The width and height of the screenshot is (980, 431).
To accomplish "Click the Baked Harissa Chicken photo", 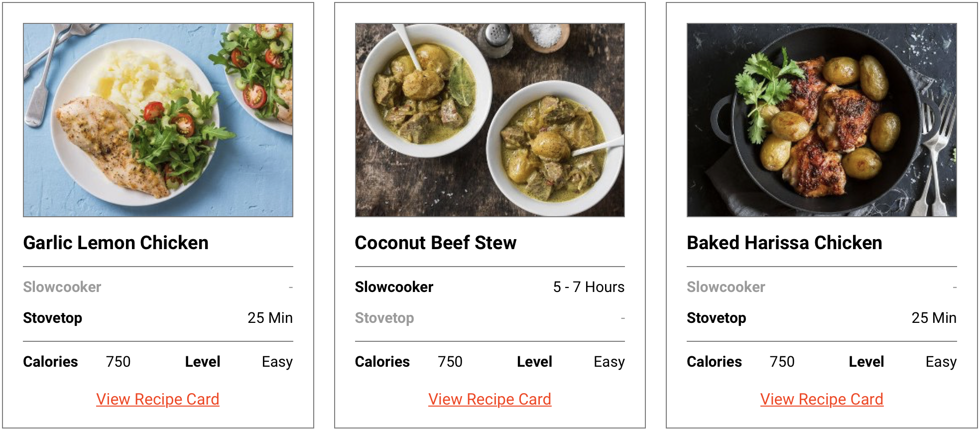I will click(821, 120).
